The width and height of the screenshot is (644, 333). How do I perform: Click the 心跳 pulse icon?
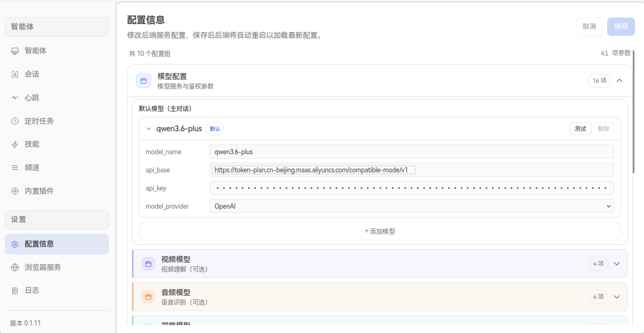pos(15,98)
